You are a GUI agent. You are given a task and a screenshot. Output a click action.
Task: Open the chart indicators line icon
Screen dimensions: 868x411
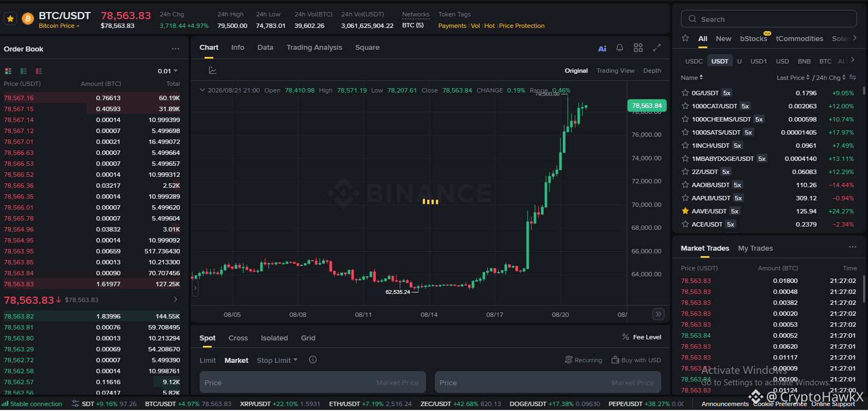pyautogui.click(x=213, y=70)
